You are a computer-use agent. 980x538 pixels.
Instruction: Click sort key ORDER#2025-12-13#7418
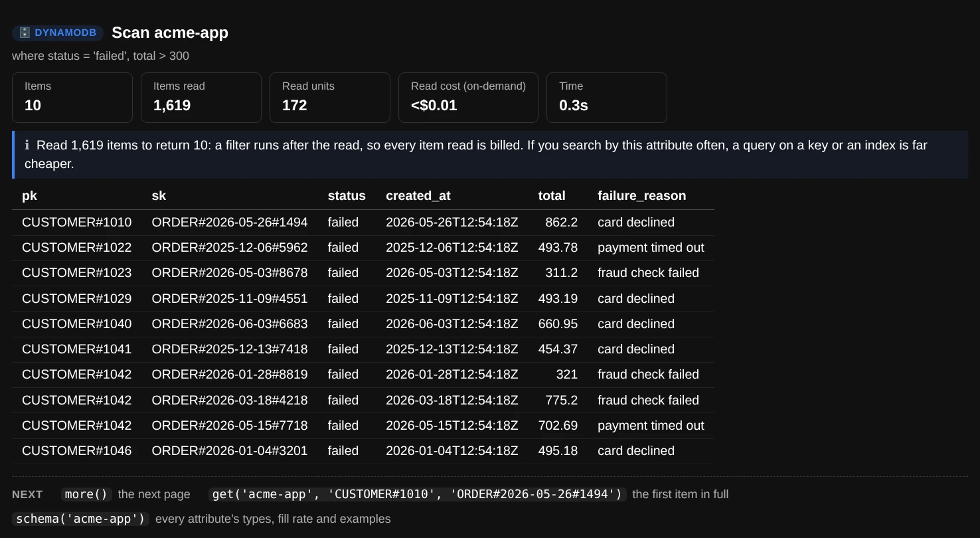tap(230, 349)
